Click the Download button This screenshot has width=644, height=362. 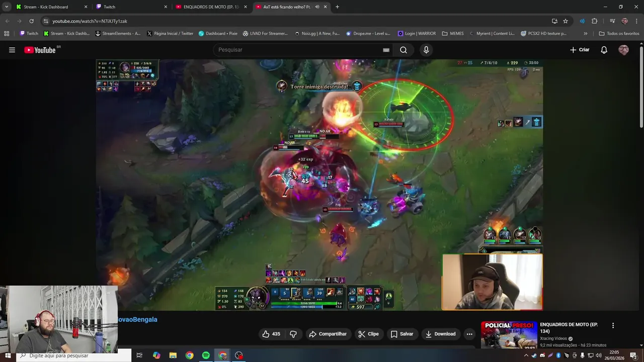[440, 334]
